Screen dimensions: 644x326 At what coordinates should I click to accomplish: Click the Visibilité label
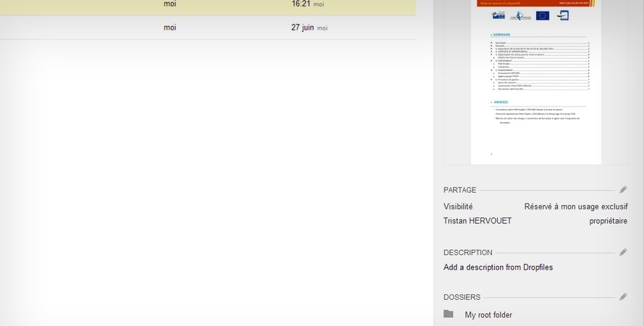tap(458, 206)
